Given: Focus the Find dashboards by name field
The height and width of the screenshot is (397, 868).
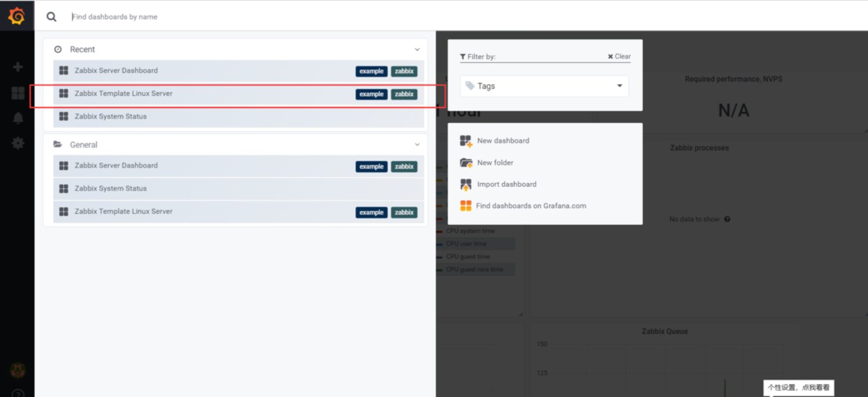Looking at the screenshot, I should [115, 17].
